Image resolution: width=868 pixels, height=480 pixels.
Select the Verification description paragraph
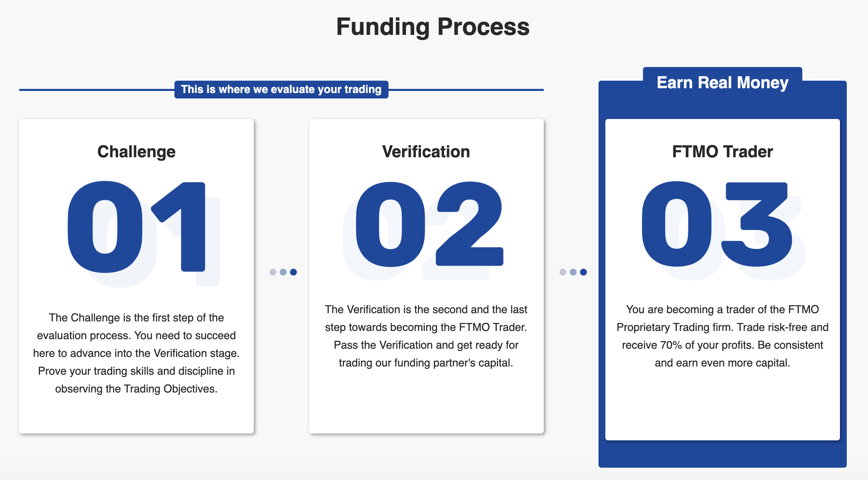coord(426,336)
